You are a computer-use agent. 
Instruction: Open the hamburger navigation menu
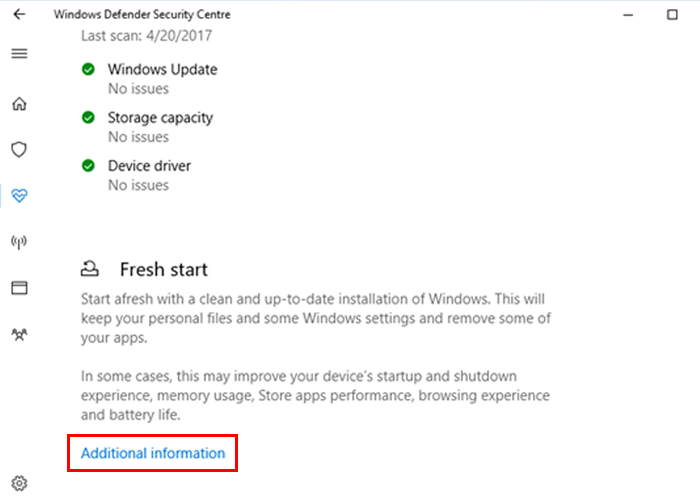tap(19, 54)
